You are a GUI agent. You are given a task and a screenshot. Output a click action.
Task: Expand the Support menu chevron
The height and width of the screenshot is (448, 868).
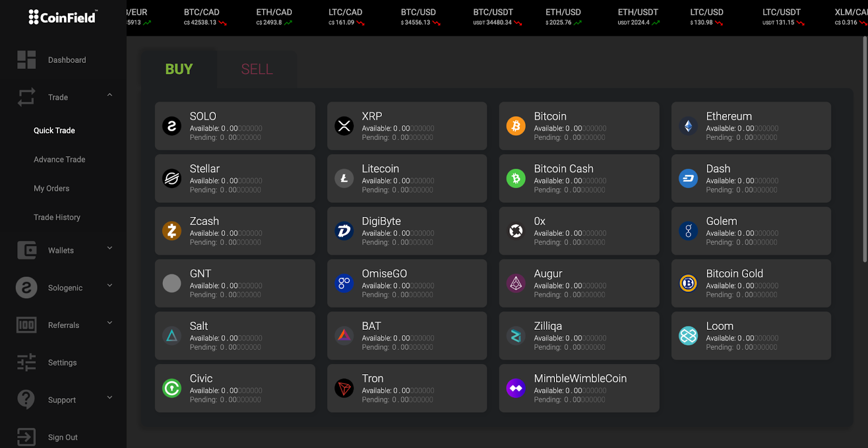click(x=110, y=398)
